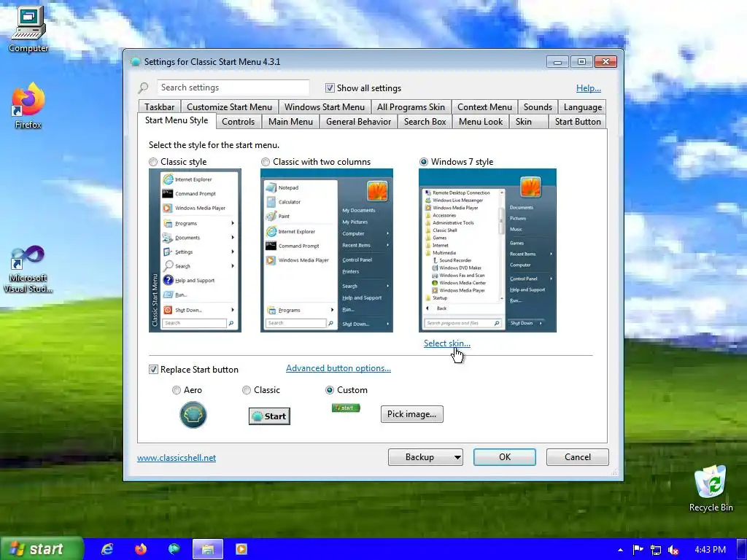
Task: Choose the Aero start button radio option
Action: pyautogui.click(x=177, y=390)
